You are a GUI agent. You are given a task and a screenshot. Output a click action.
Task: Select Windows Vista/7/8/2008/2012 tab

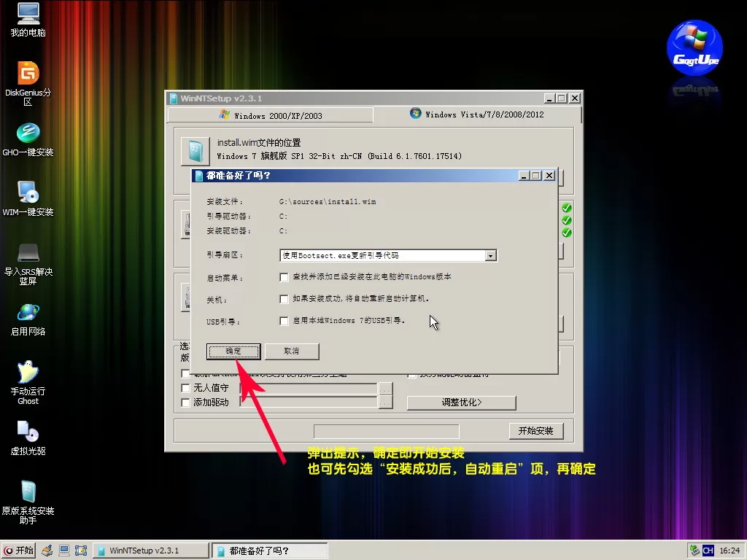[477, 114]
